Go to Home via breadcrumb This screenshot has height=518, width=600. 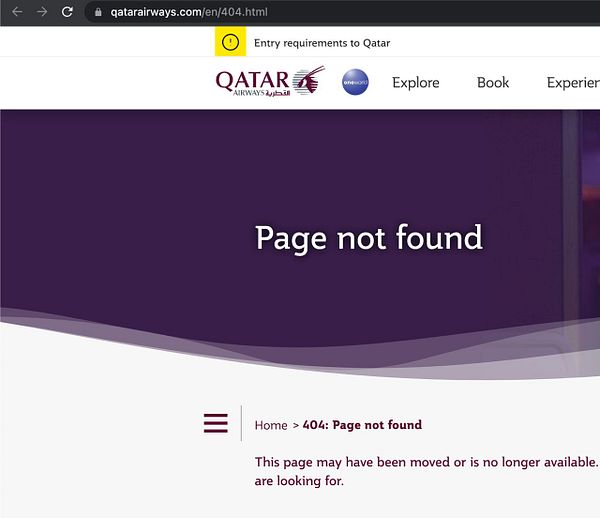[x=271, y=425]
